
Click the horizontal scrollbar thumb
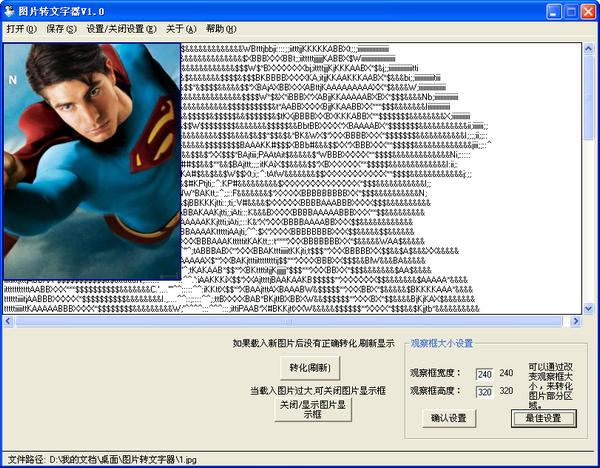289,321
